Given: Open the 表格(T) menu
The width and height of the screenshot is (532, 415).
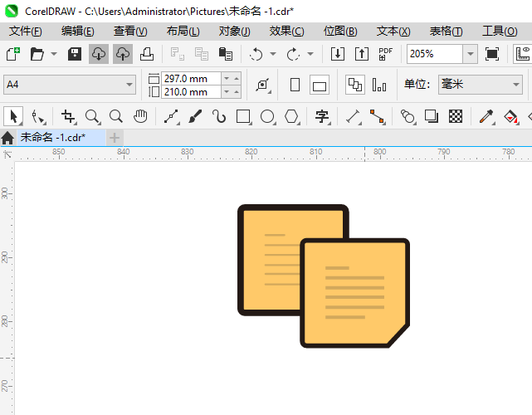Looking at the screenshot, I should tap(446, 32).
